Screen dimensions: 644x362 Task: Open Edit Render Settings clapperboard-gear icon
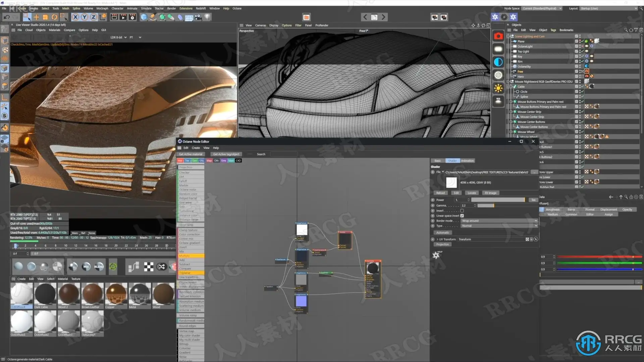tap(132, 17)
